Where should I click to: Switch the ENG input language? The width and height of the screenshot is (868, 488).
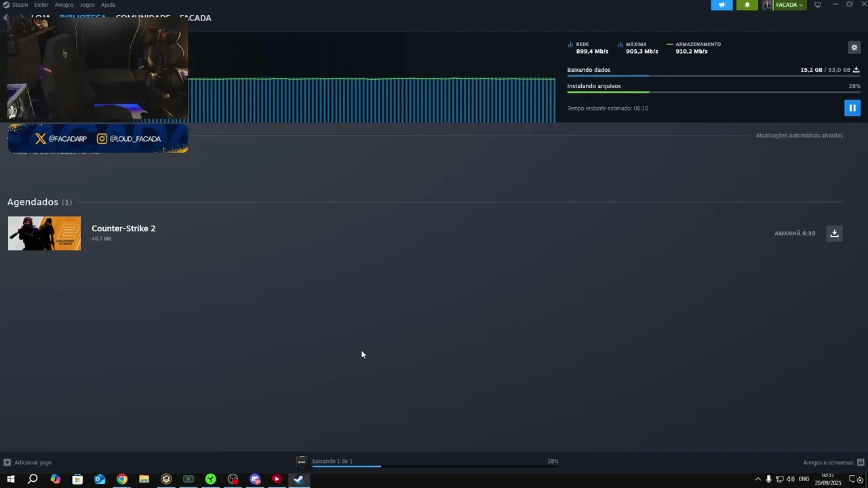804,479
